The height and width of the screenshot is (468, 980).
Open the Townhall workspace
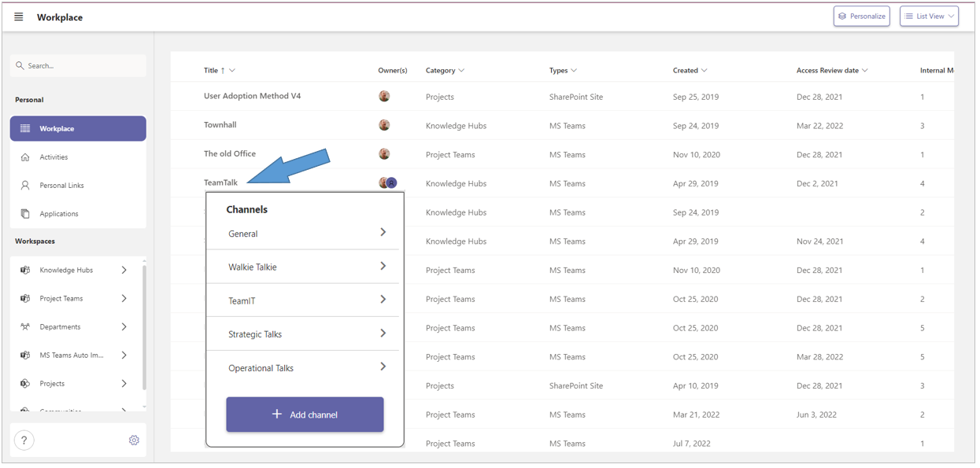pos(220,125)
